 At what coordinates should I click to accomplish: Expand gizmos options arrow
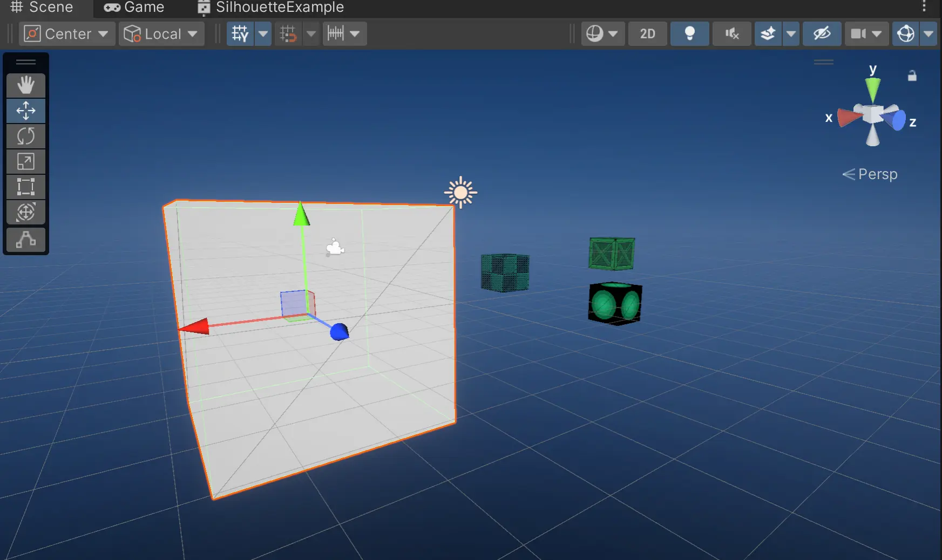point(928,33)
